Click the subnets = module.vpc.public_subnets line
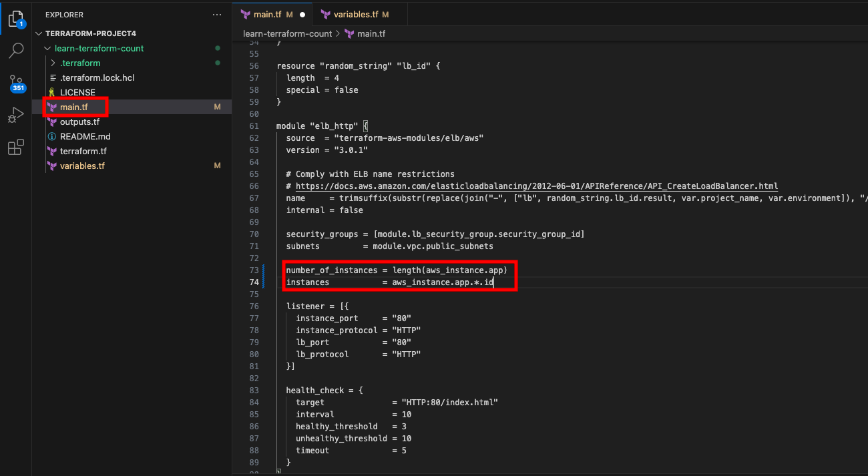Viewport: 868px width, 476px height. [389, 246]
